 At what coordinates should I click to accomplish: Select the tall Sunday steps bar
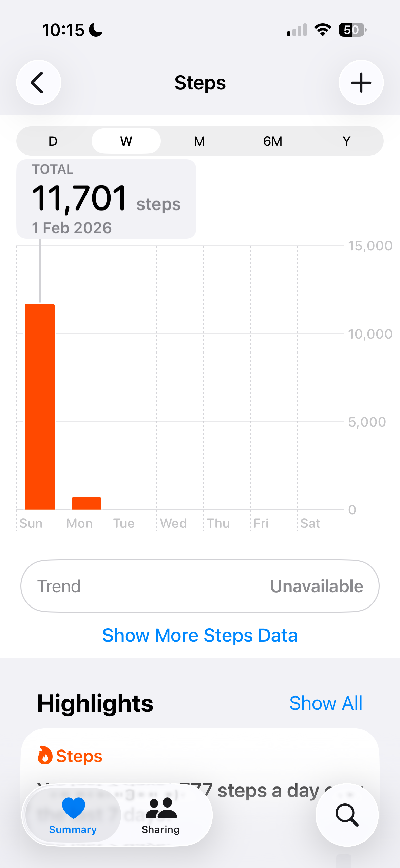pyautogui.click(x=40, y=406)
